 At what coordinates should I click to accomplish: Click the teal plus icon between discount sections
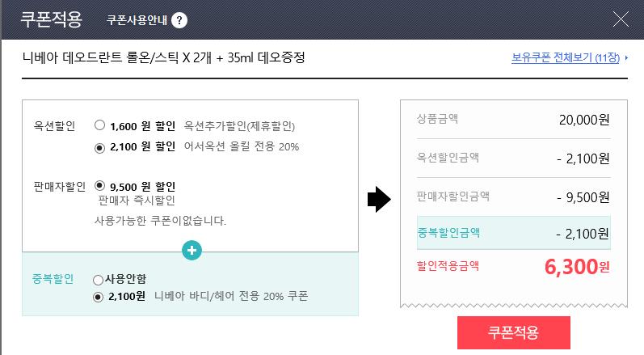point(192,251)
